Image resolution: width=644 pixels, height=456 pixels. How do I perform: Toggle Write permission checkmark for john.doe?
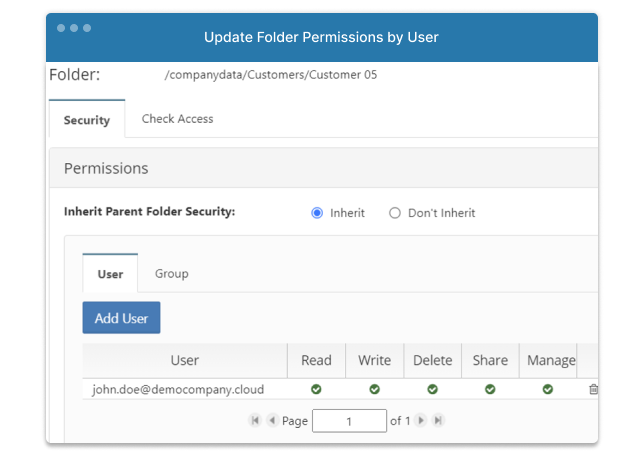tap(374, 389)
